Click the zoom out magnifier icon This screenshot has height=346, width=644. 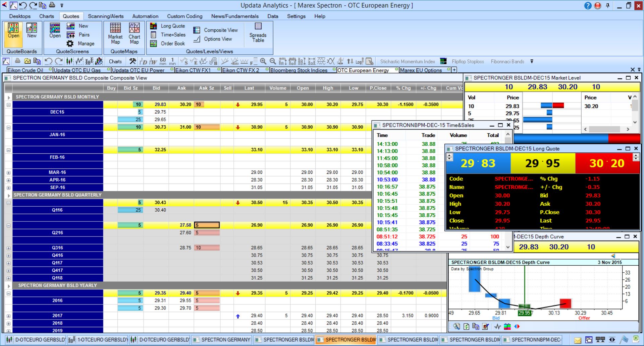click(x=273, y=61)
